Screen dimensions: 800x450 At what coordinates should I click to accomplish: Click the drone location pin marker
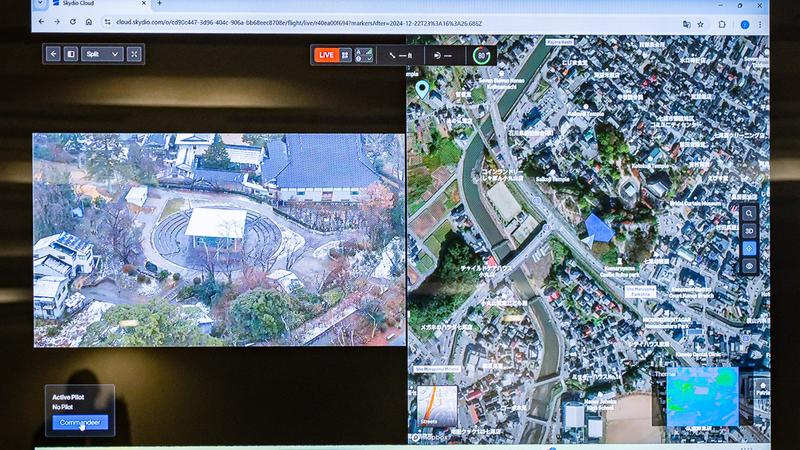click(422, 91)
